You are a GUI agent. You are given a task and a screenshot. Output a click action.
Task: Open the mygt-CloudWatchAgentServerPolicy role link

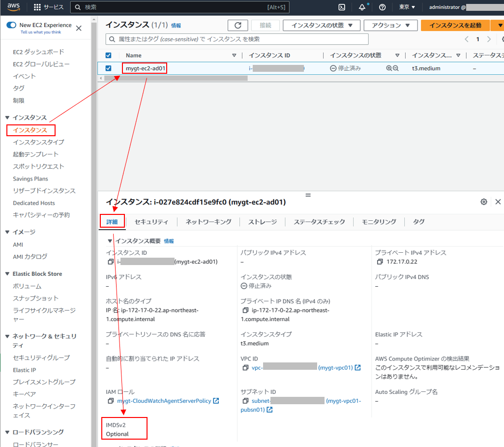(164, 401)
